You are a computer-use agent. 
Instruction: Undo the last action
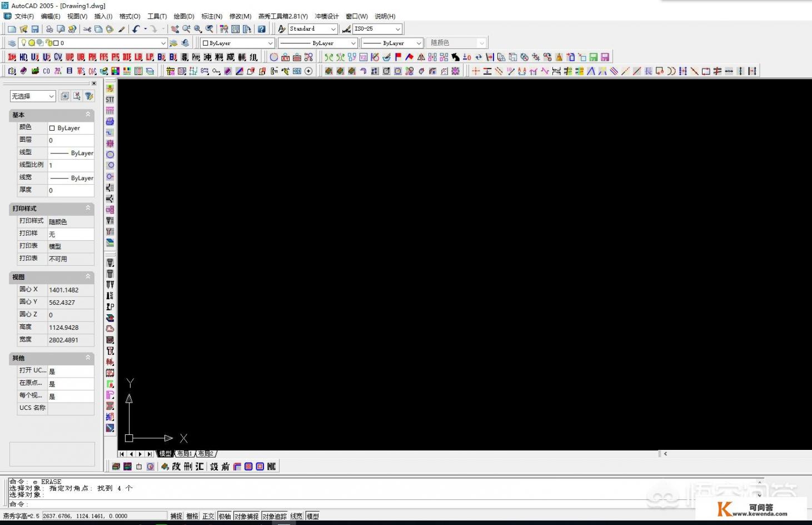pyautogui.click(x=136, y=29)
